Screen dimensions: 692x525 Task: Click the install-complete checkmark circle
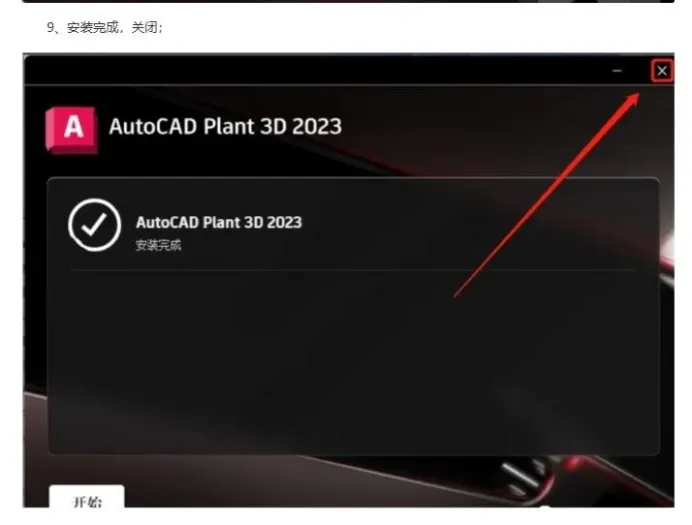click(x=94, y=225)
